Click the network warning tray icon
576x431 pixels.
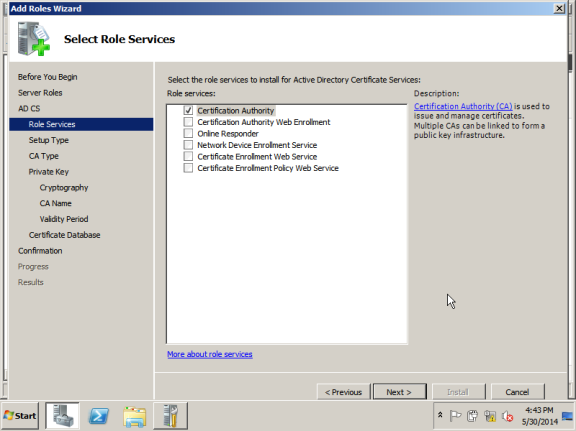(x=490, y=416)
